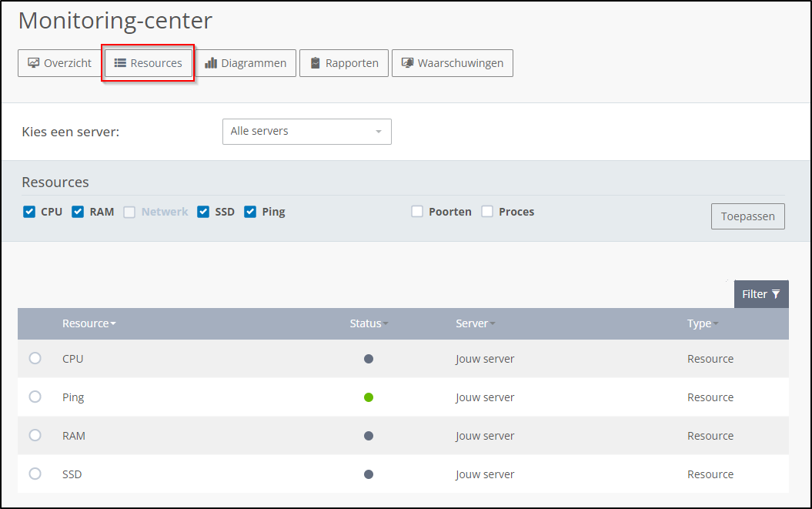This screenshot has width=812, height=509.
Task: Click the grey RAM status dot
Action: coord(369,436)
